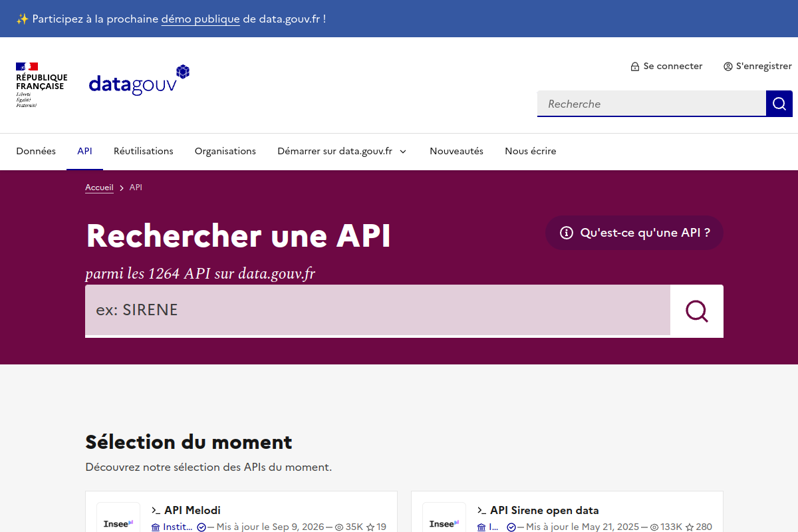Click the lock icon beside Se connecter
Viewport: 798px width, 532px height.
[635, 66]
